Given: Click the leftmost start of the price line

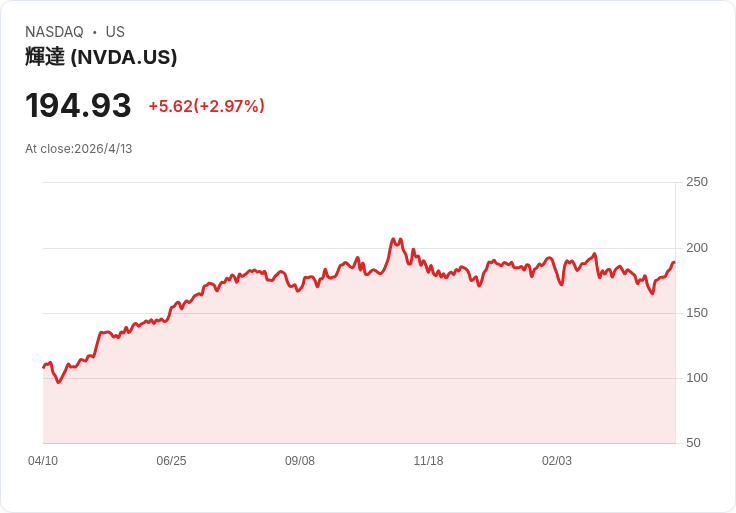Looking at the screenshot, I should tap(43, 367).
